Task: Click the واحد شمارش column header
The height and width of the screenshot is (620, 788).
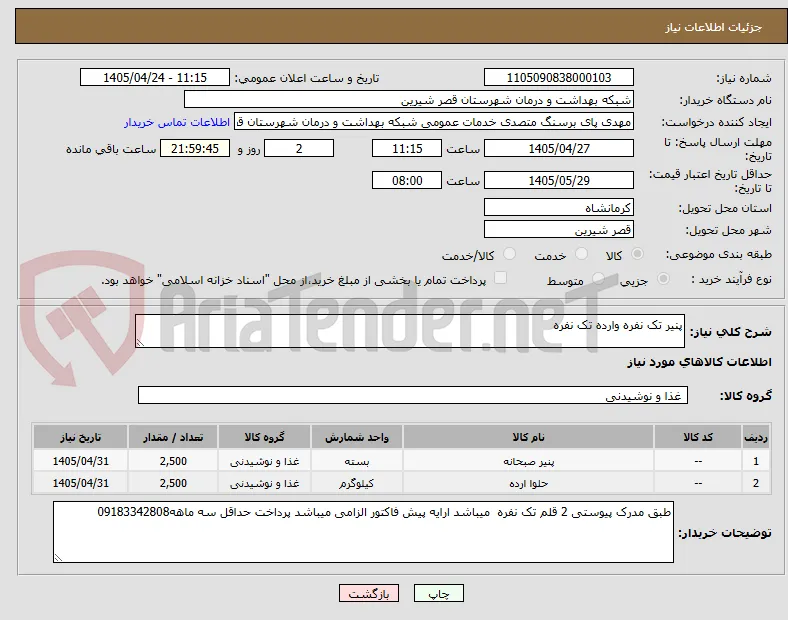Action: [x=357, y=437]
